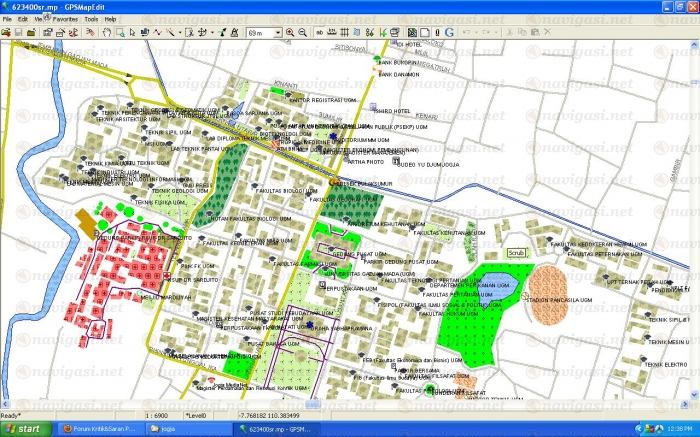Click the Zoom Out magnifier icon
700x437 pixels.
point(303,32)
